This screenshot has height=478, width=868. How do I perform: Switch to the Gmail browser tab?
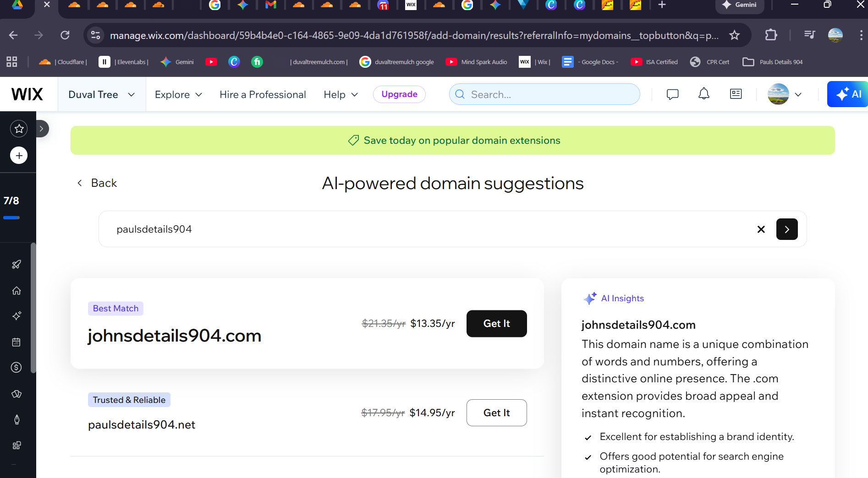point(271,5)
